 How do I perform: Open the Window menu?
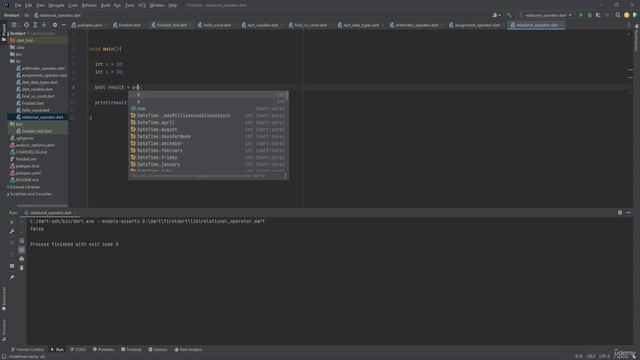[x=157, y=5]
